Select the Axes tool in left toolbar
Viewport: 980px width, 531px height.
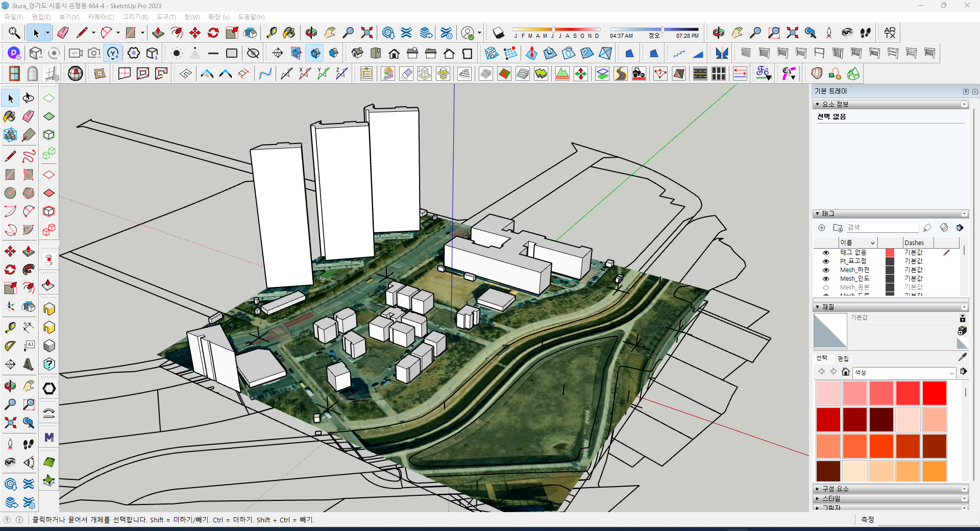coord(10,306)
